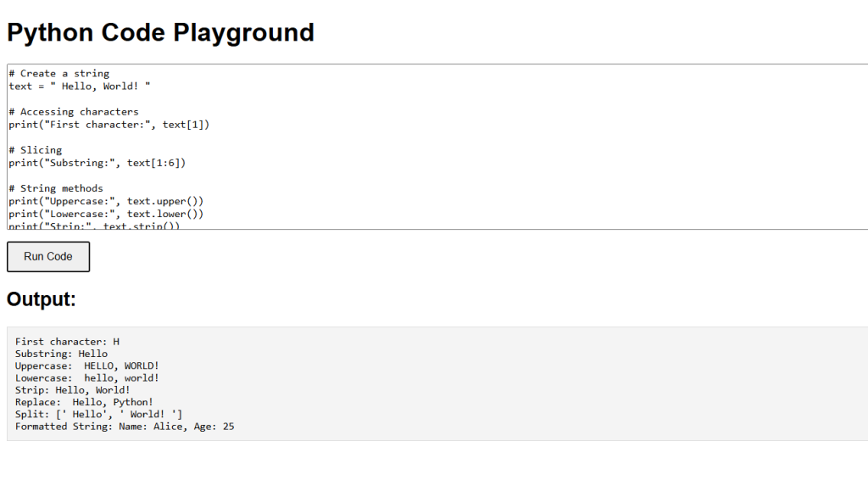
Task: Click the print Lowercase text.lower() line
Action: click(106, 214)
